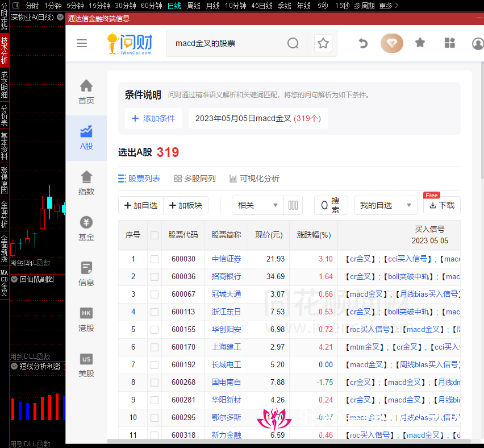Open 美股 US in the sidebar
This screenshot has width=484, height=448.
click(x=86, y=365)
